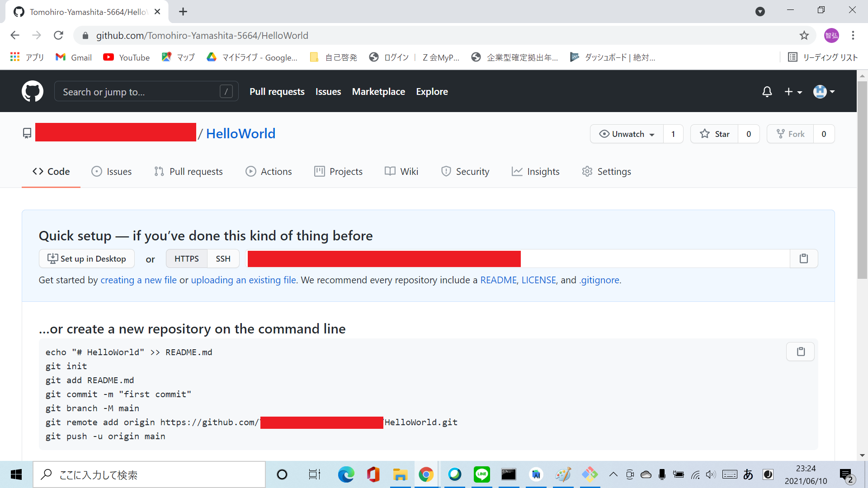Viewport: 868px width, 488px height.
Task: Open Chrome Reading List panel
Action: coord(822,57)
